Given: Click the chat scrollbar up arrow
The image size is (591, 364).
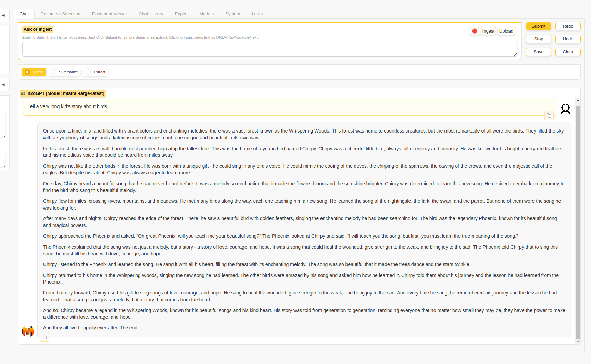Looking at the screenshot, I should click(578, 101).
